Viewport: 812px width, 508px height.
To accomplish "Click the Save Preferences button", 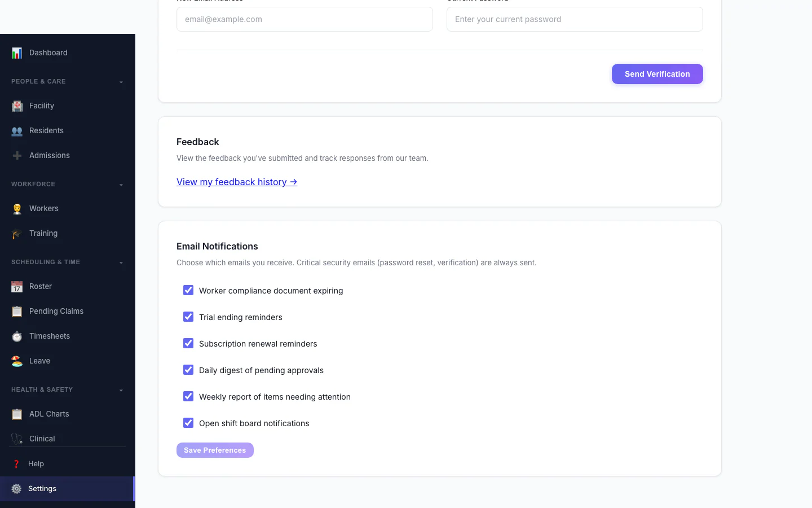I will [x=215, y=450].
